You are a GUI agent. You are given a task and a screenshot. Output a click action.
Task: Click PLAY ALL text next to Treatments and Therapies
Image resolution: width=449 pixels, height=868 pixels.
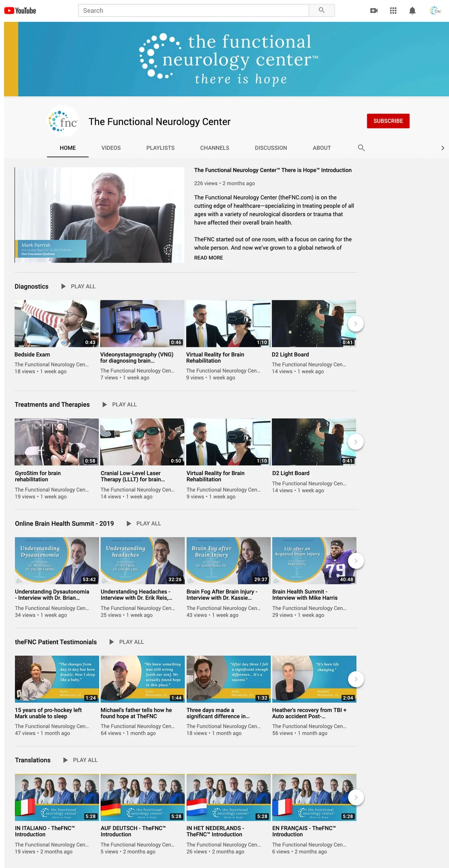point(124,405)
